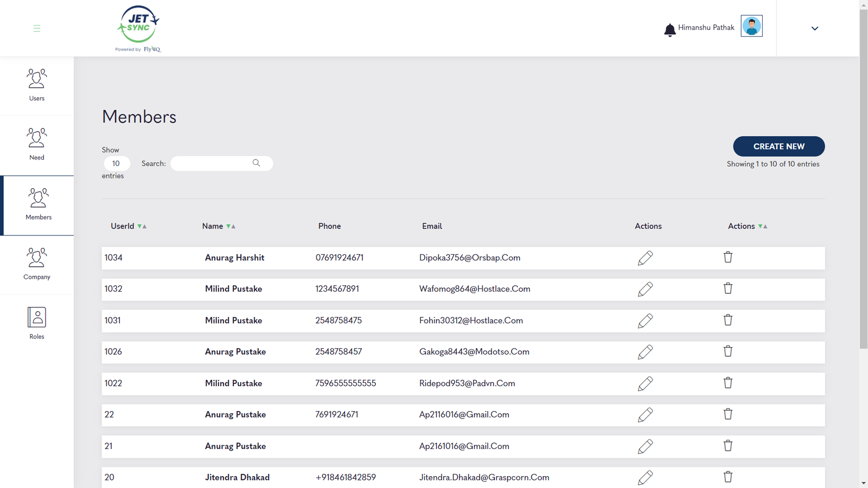Edit member with UserId 21
The height and width of the screenshot is (488, 868).
click(645, 447)
